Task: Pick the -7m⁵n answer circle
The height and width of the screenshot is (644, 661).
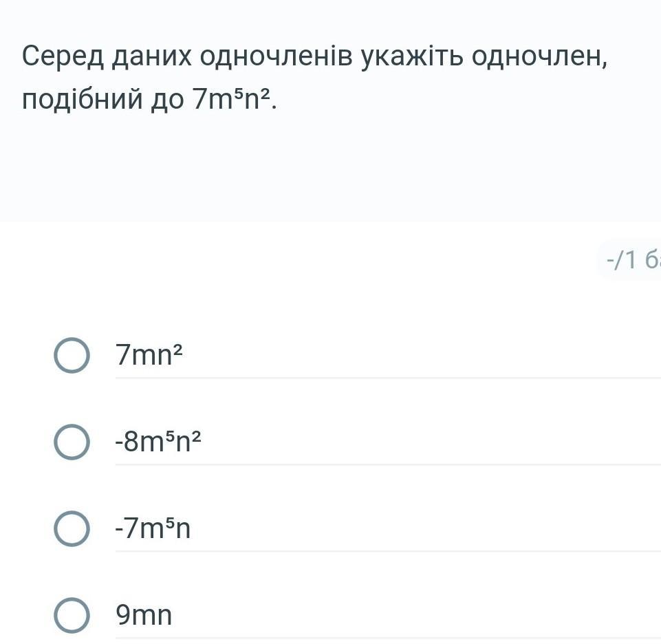Action: [72, 528]
